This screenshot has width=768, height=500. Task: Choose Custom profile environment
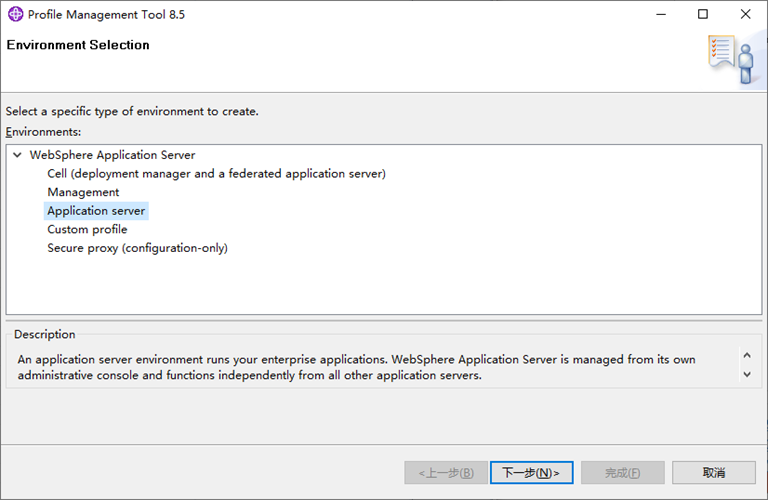87,230
